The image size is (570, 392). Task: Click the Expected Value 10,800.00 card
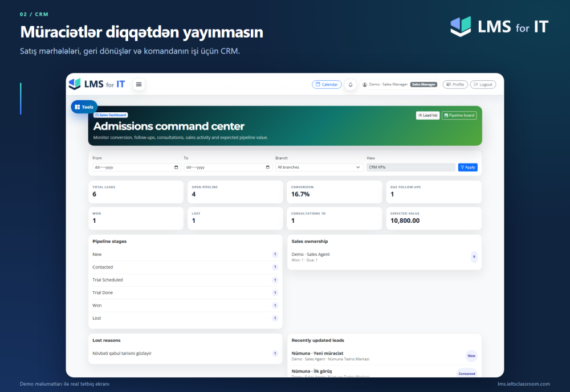pos(434,218)
